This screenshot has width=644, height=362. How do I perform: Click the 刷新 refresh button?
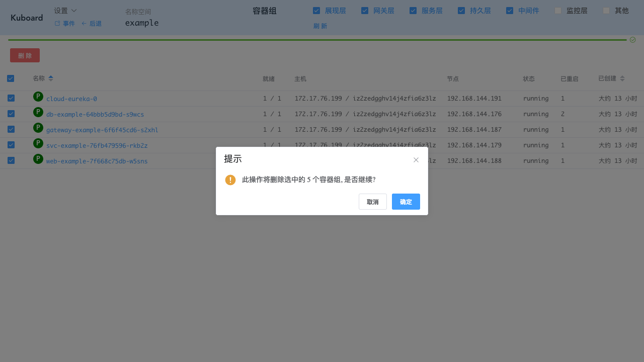click(x=320, y=26)
